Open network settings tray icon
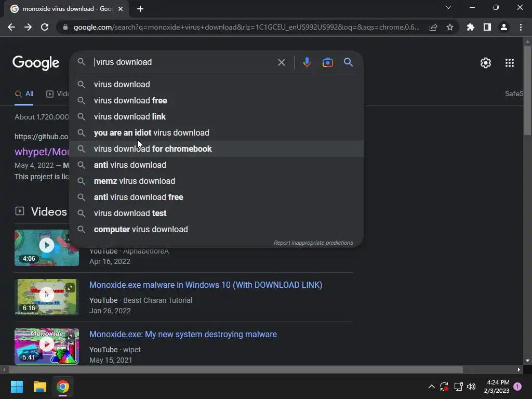The height and width of the screenshot is (399, 532). point(458,387)
